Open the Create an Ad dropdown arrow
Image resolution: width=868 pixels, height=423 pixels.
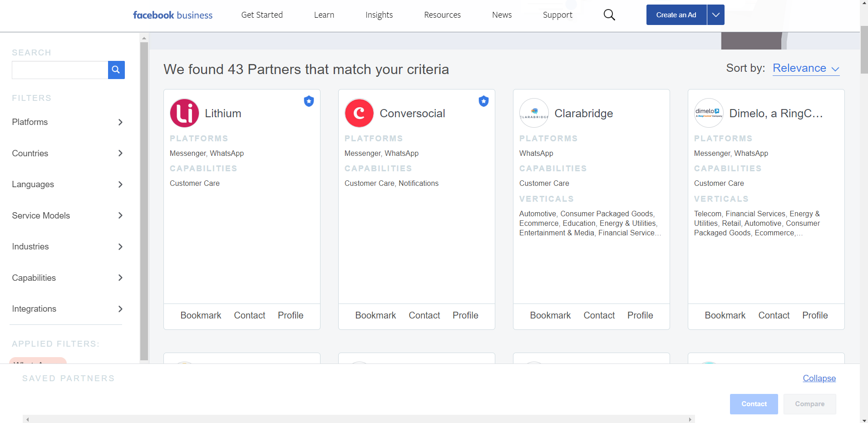pos(716,15)
